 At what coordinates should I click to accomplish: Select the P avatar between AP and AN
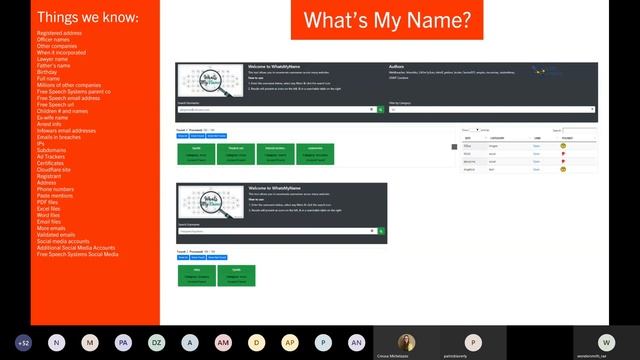[x=323, y=343]
